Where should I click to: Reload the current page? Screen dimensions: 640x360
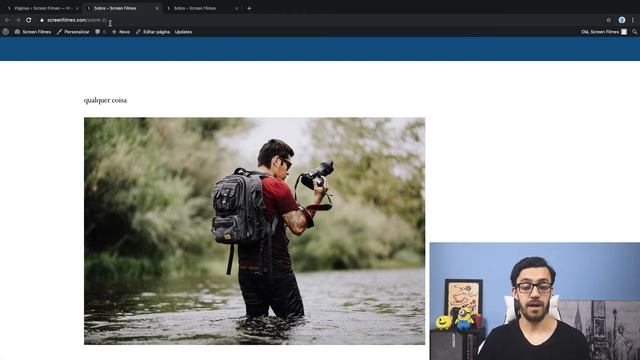(x=29, y=20)
